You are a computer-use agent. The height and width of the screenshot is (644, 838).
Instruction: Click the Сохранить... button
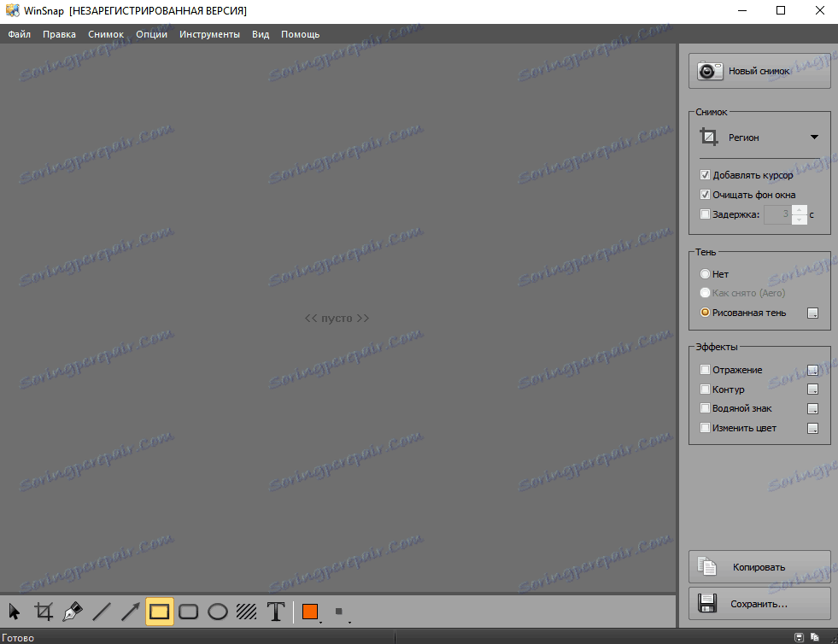click(x=759, y=603)
